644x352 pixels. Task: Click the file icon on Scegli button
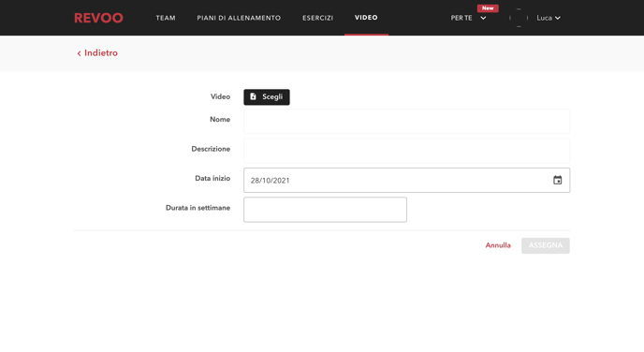(253, 96)
